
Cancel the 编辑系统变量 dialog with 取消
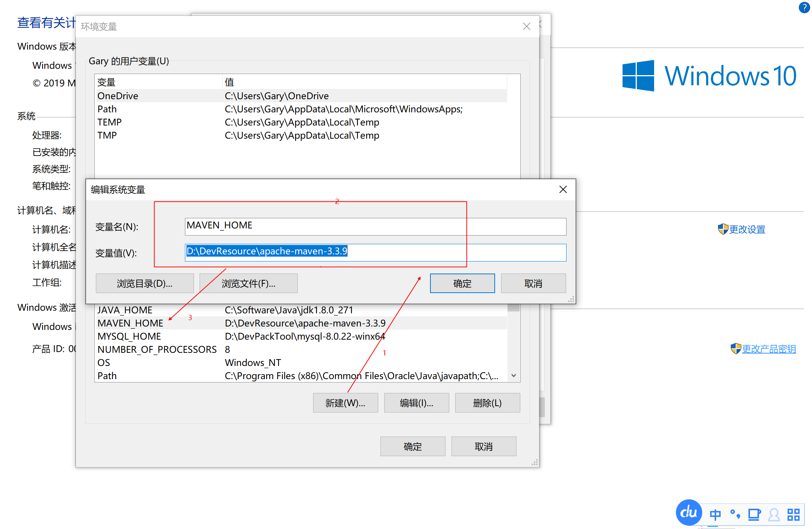533,283
